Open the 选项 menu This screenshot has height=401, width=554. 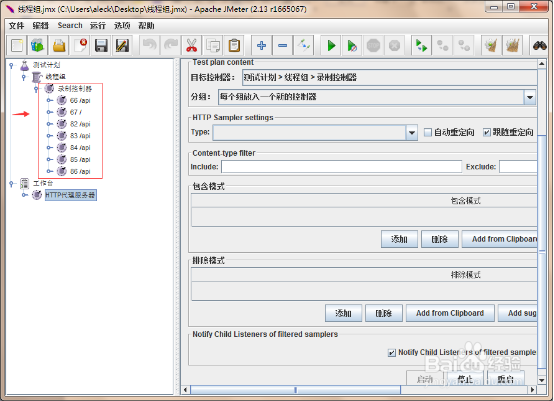pyautogui.click(x=122, y=25)
